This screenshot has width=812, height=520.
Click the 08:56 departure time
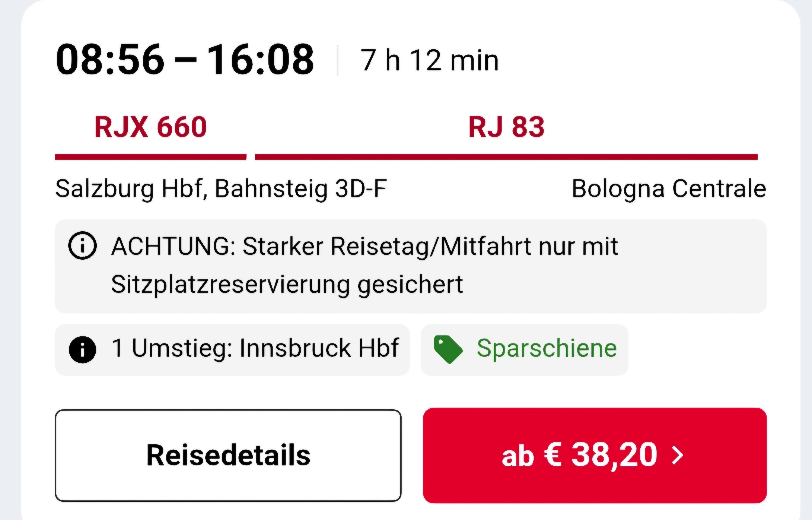click(x=110, y=60)
